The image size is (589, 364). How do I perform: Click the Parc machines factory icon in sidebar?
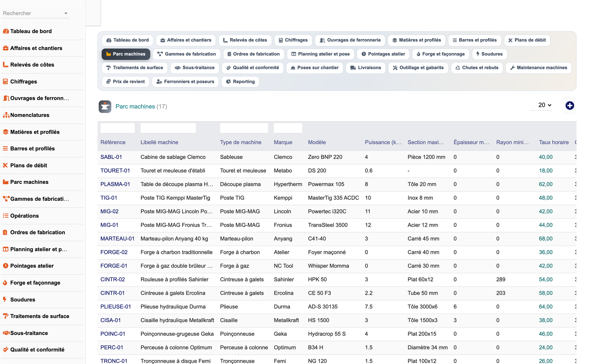pyautogui.click(x=6, y=182)
